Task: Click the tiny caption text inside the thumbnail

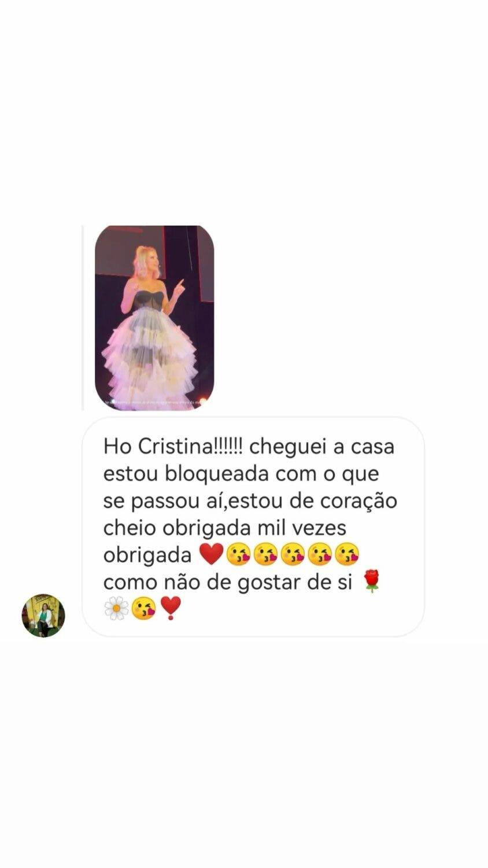Action: 154,400
